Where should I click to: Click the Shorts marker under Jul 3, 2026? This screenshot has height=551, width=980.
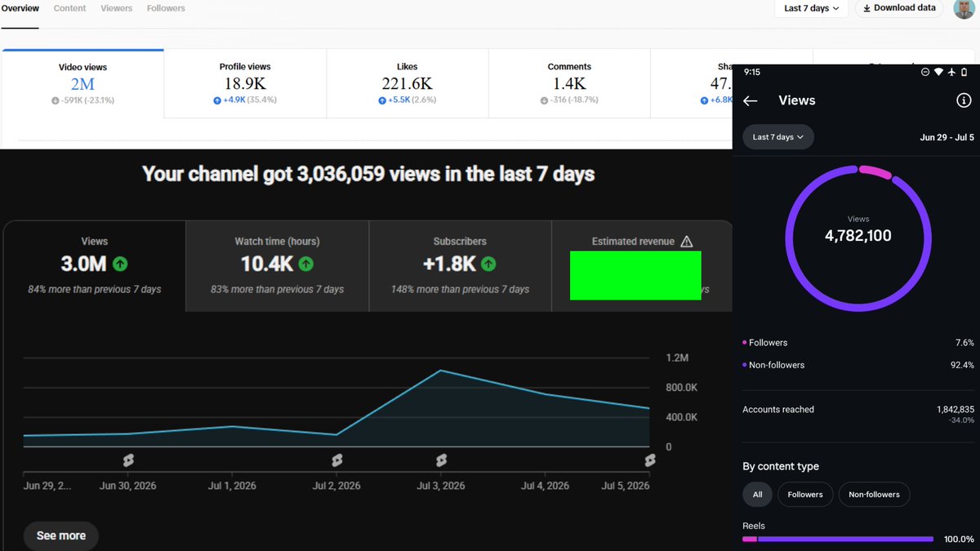coord(442,460)
